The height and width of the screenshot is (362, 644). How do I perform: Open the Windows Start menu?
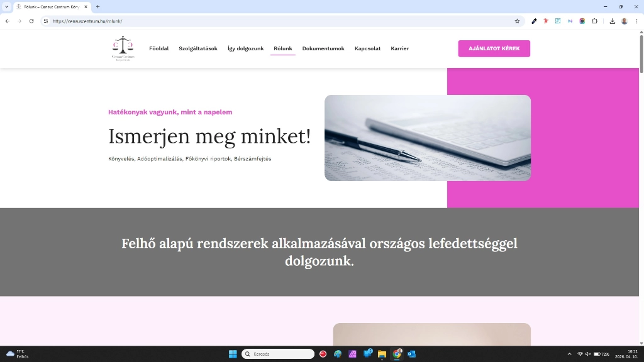[x=233, y=353]
